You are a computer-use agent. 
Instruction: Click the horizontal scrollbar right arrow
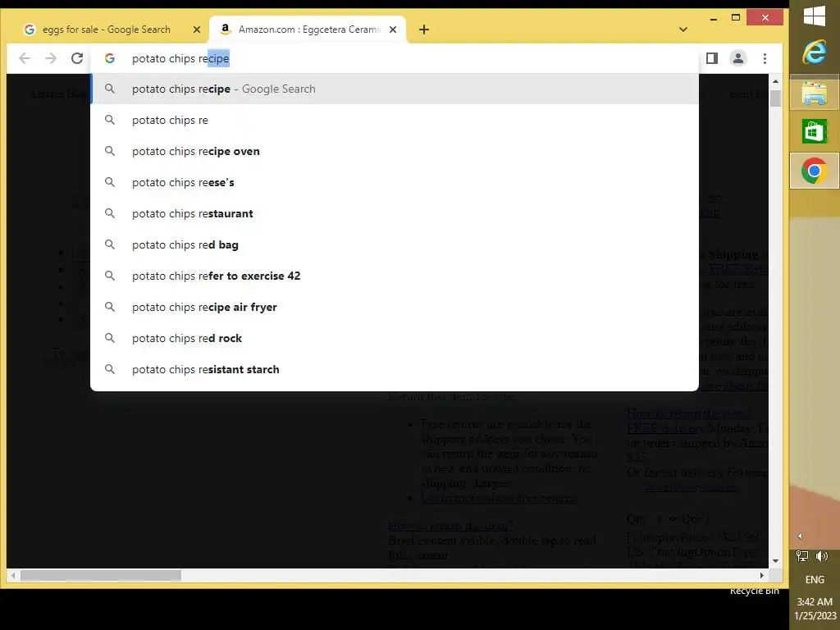coord(762,575)
